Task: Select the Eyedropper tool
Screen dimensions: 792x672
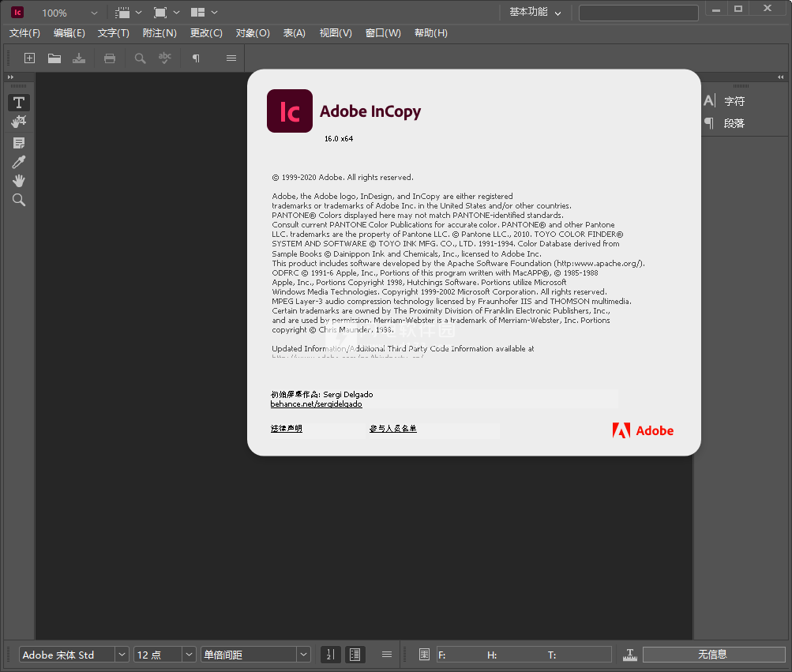Action: click(x=19, y=162)
